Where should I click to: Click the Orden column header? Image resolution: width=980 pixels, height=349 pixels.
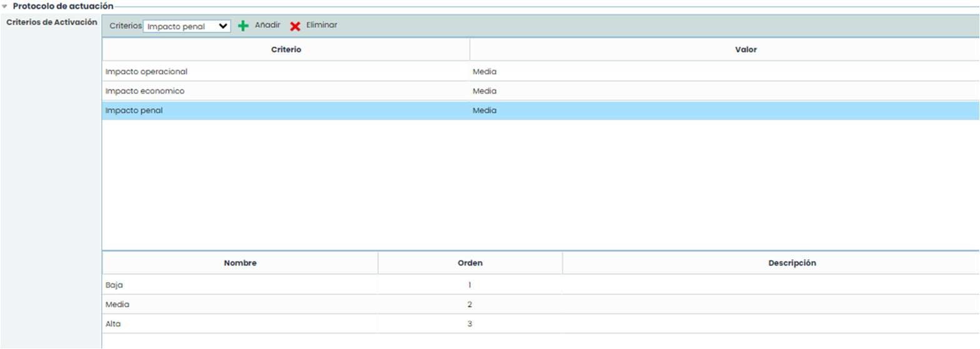pos(470,263)
